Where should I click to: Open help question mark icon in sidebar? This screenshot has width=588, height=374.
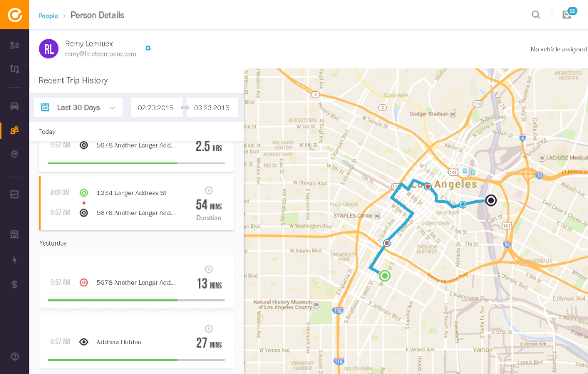[x=14, y=356]
